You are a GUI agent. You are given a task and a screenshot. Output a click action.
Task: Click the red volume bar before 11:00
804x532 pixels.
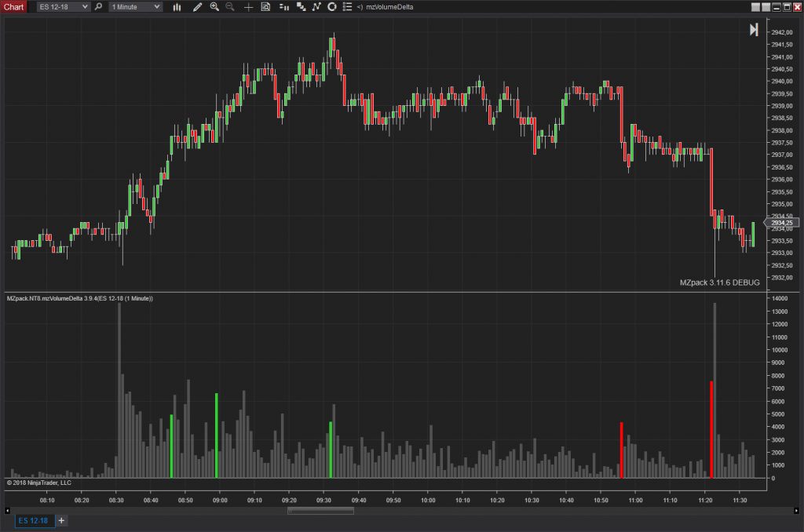(x=622, y=450)
